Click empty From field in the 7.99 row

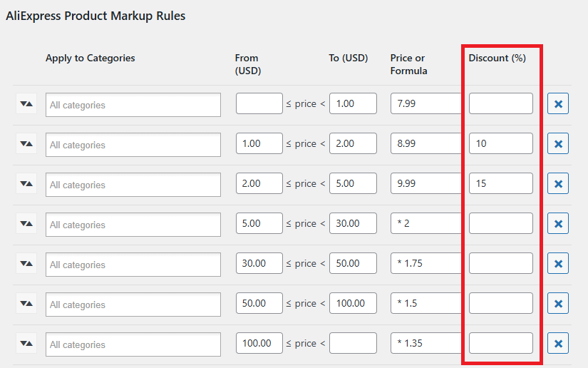259,103
